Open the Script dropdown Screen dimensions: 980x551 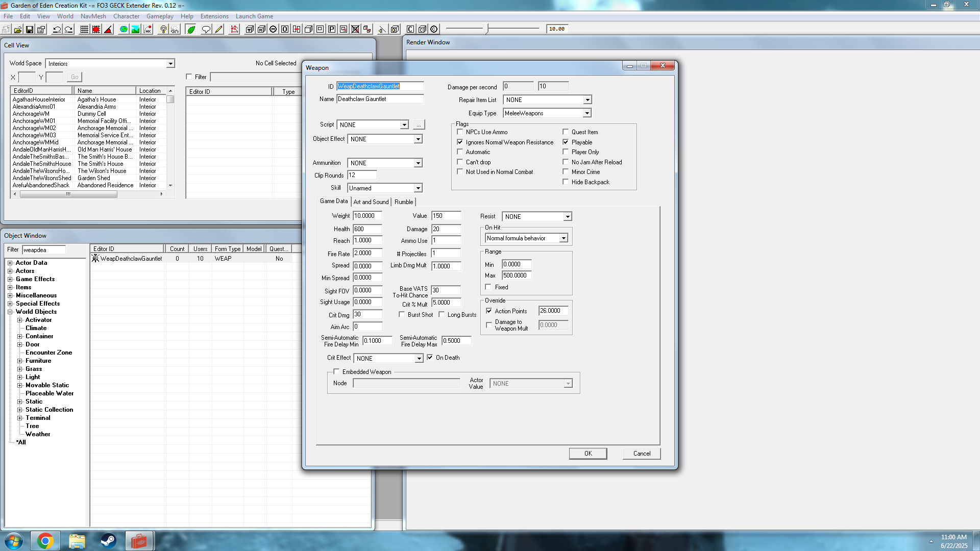(404, 125)
